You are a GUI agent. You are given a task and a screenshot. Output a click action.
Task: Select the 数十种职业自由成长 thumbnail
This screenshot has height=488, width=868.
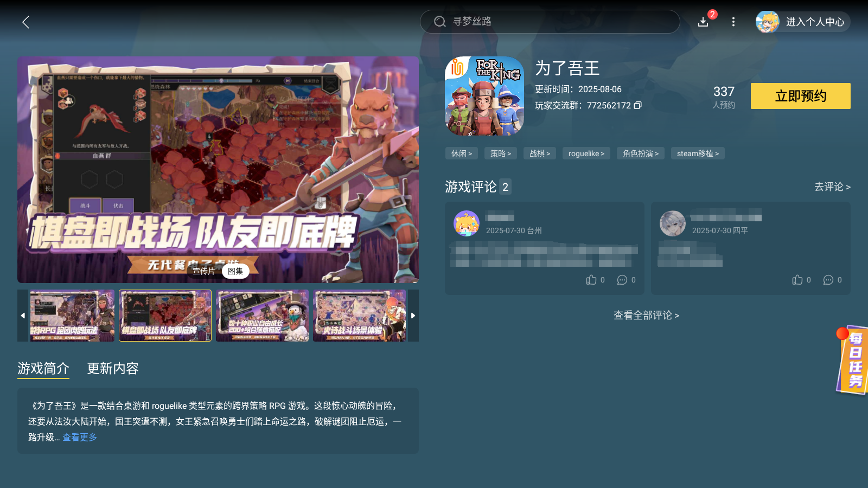pos(262,316)
